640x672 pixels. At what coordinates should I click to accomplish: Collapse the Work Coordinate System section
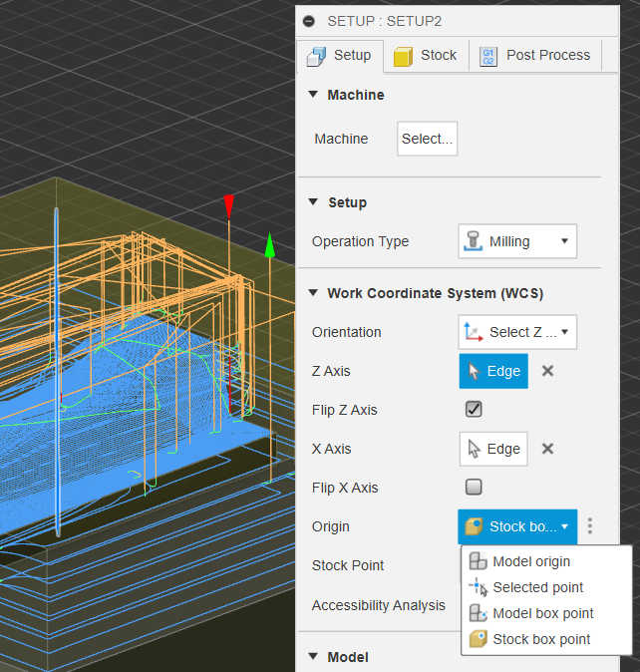coord(313,293)
